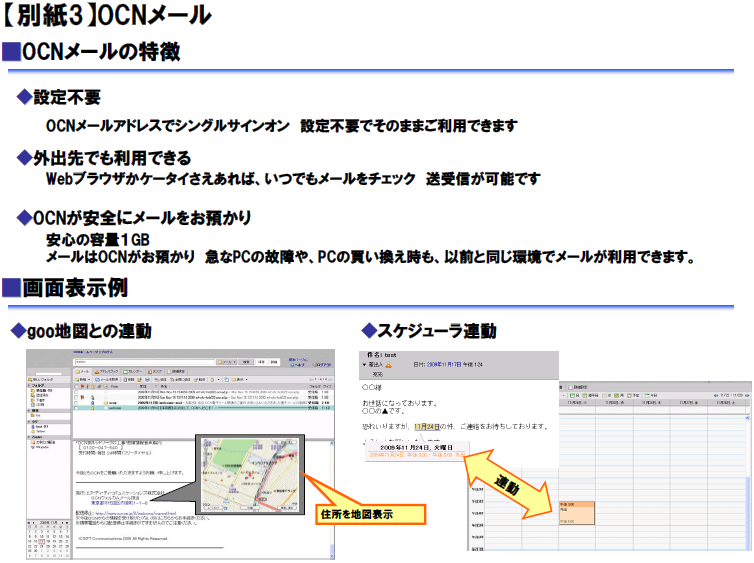Viewport: 754px width, 563px height.
Task: Open the orange appointment block in the scheduler
Action: [577, 513]
